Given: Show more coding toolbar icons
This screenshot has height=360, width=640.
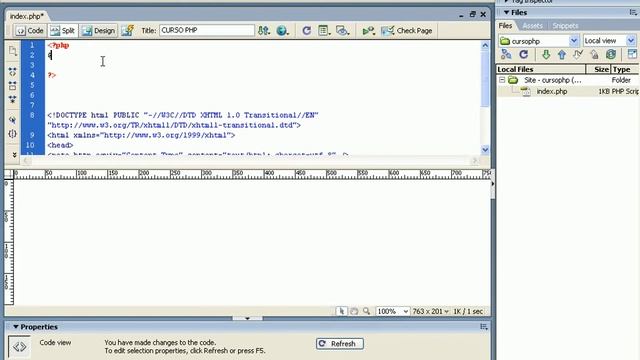Looking at the screenshot, I should 14,155.
